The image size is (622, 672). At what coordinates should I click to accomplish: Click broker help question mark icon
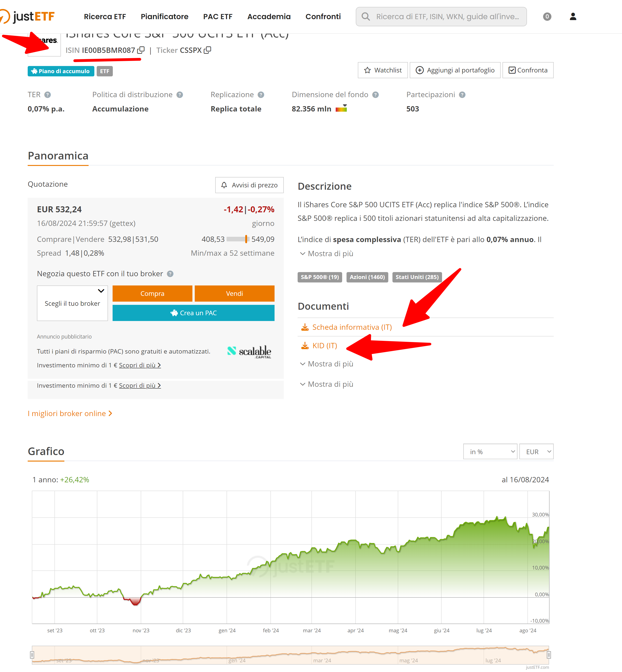point(170,274)
